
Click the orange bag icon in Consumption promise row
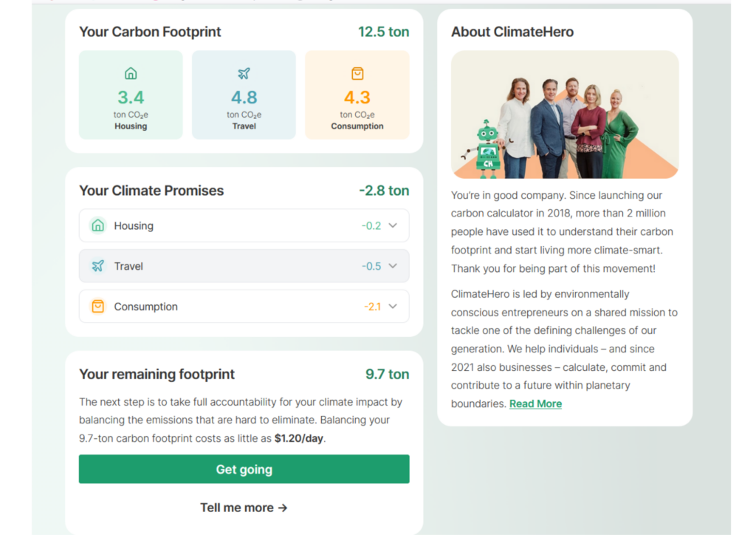[x=97, y=307]
